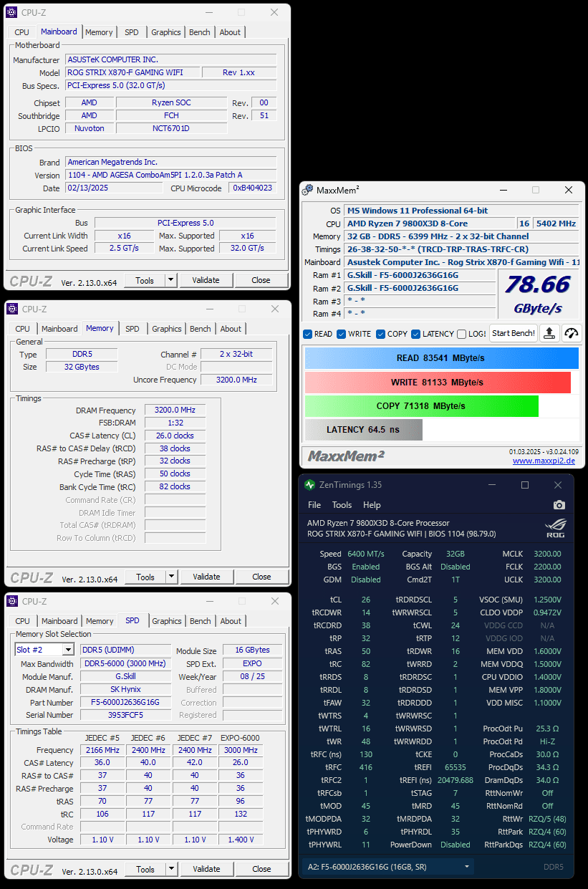Click Close in the Memory CPU-Z window
Image resolution: width=588 pixels, height=889 pixels.
[261, 577]
